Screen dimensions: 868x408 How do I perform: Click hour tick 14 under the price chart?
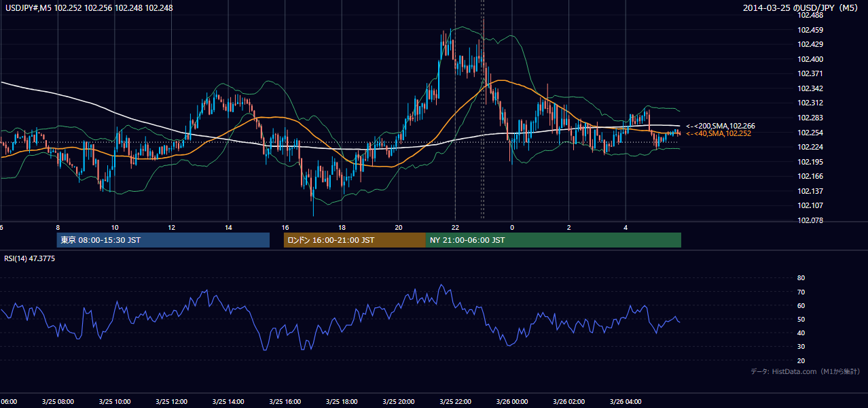[x=229, y=227]
